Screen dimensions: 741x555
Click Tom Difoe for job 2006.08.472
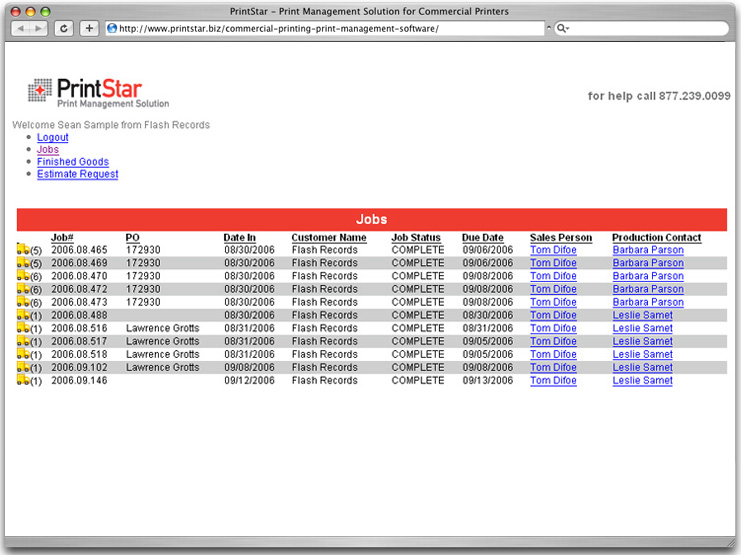553,289
